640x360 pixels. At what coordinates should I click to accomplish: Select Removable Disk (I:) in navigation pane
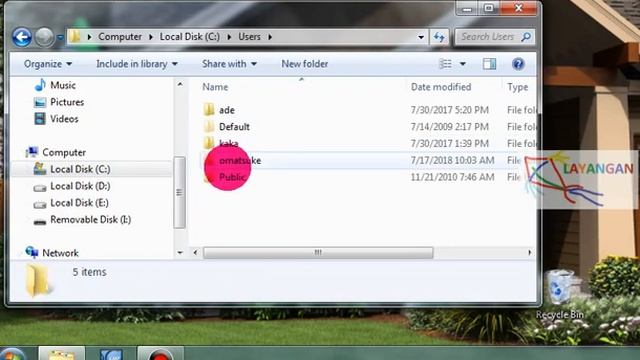(91, 220)
